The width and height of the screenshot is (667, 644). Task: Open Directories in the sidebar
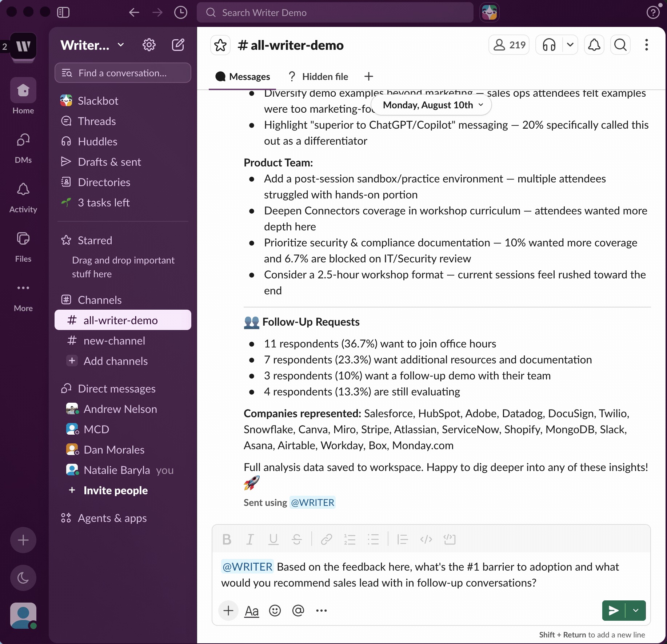pos(123,182)
